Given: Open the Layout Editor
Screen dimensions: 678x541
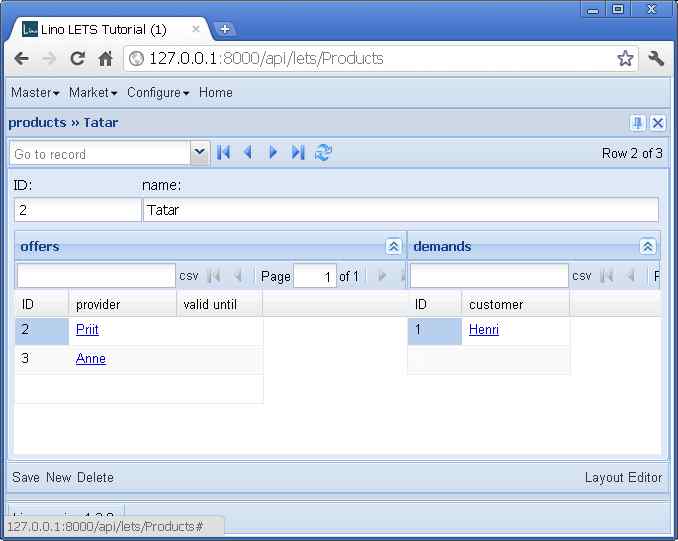Looking at the screenshot, I should point(623,477).
